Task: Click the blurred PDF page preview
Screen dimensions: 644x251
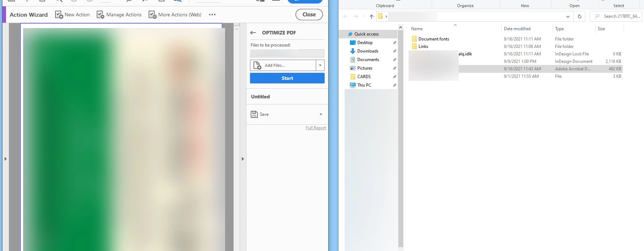Action: [x=124, y=139]
